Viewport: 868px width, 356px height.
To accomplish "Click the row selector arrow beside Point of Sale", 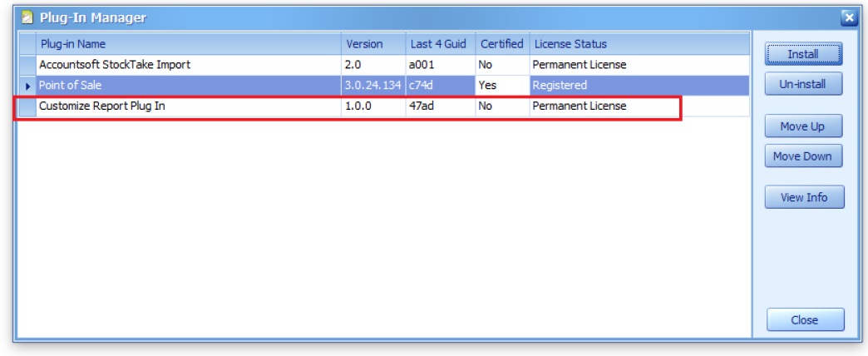I will (x=27, y=85).
